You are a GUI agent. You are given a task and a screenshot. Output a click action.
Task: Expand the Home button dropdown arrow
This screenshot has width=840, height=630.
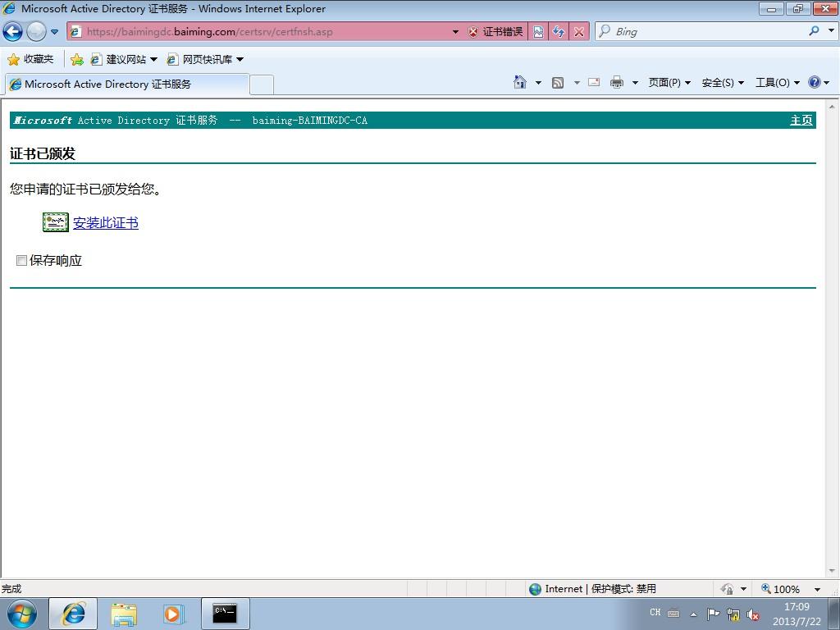pos(538,83)
